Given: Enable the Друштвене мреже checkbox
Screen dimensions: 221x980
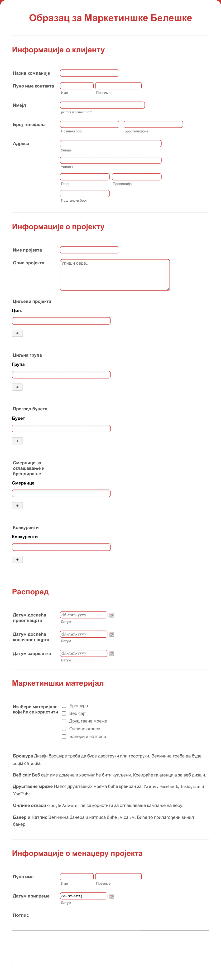Looking at the screenshot, I should pyautogui.click(x=64, y=721).
